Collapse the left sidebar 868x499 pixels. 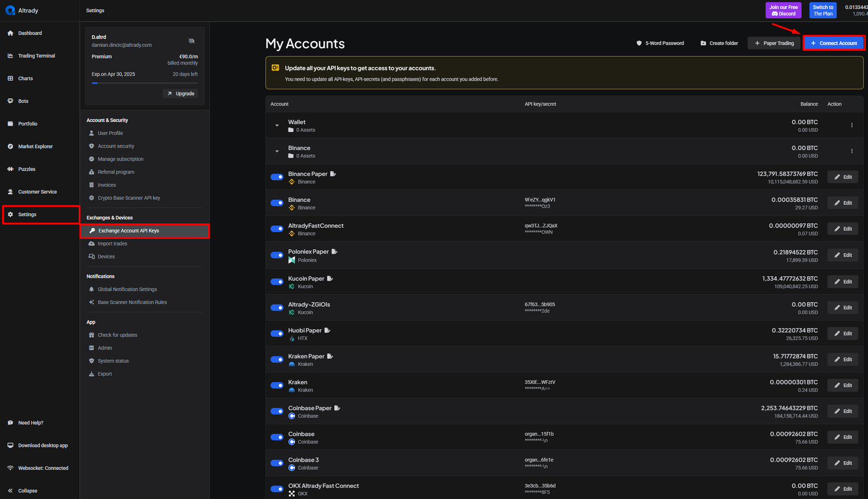tap(22, 491)
